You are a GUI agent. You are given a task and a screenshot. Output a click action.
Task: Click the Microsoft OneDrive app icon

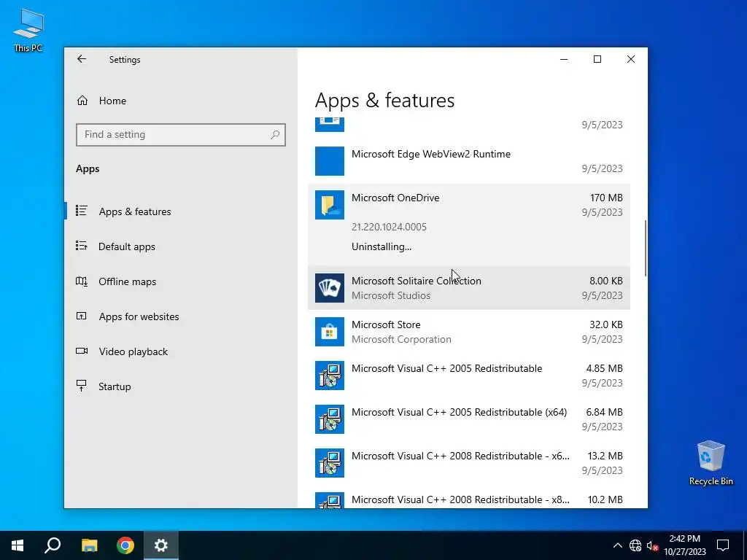[330, 205]
